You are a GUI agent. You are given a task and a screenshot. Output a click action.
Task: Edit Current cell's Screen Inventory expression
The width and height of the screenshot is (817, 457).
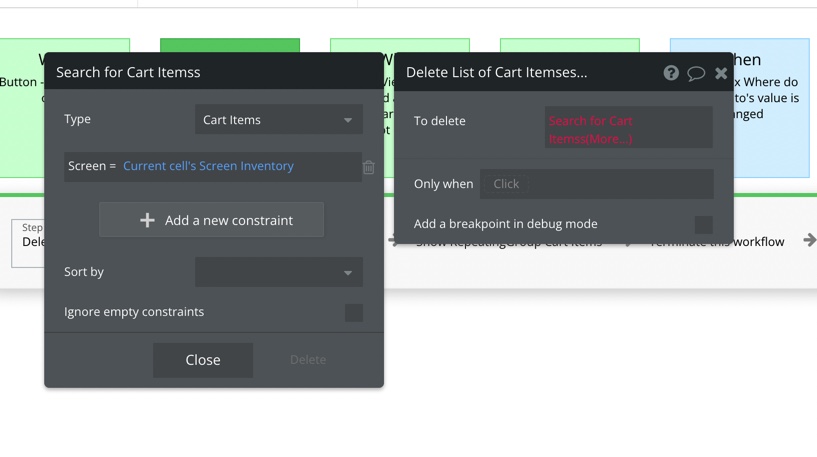208,166
